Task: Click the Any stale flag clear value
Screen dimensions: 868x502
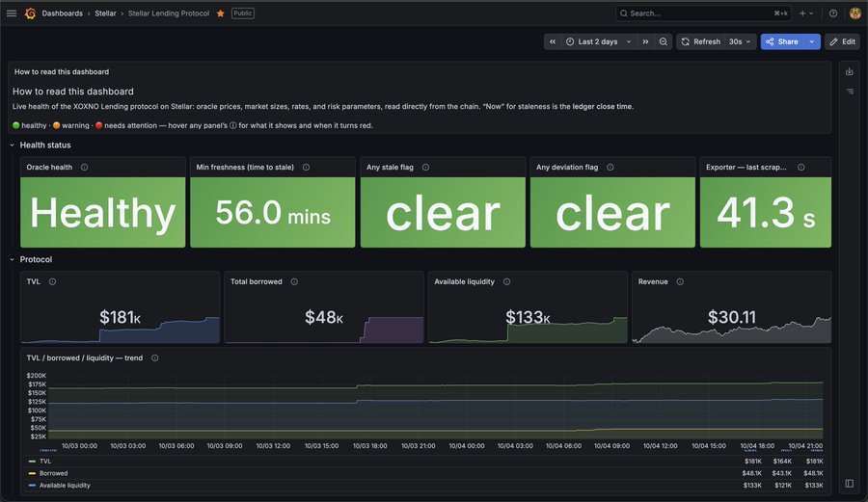Action: point(443,213)
